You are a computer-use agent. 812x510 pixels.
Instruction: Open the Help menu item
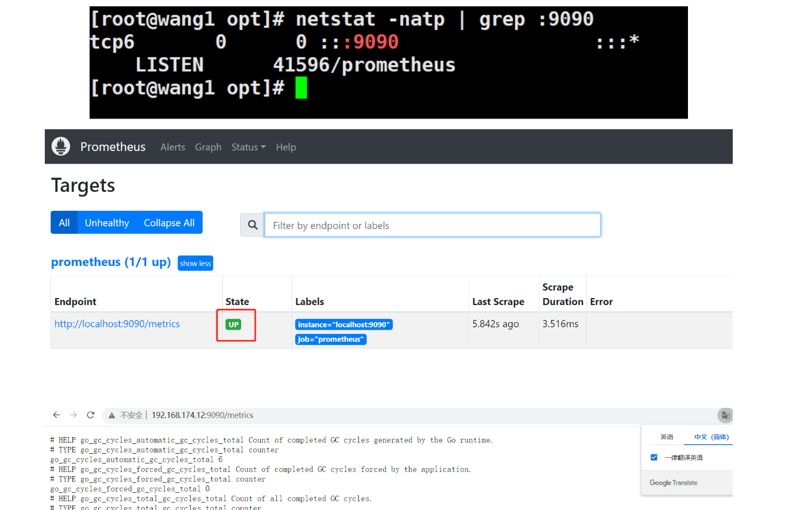click(x=286, y=147)
